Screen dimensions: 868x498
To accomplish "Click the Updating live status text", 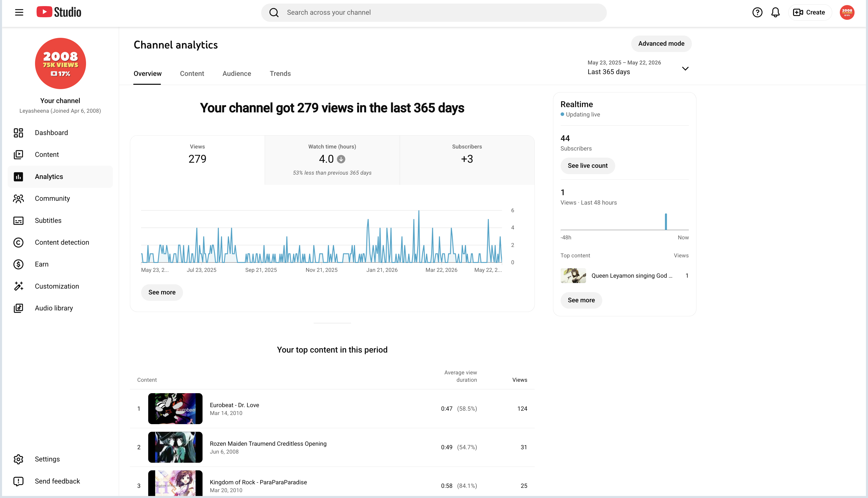I will [x=583, y=114].
